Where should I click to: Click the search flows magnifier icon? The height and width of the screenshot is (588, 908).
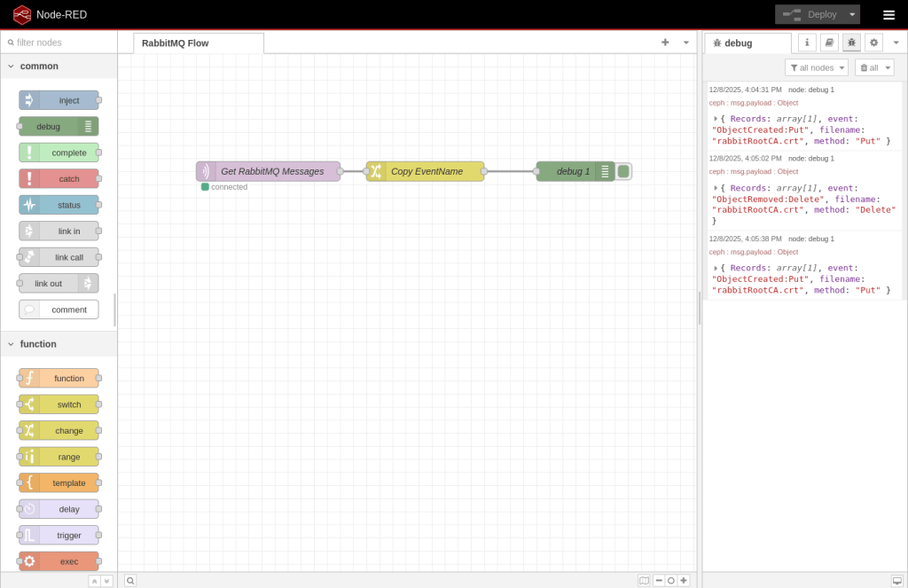(130, 581)
